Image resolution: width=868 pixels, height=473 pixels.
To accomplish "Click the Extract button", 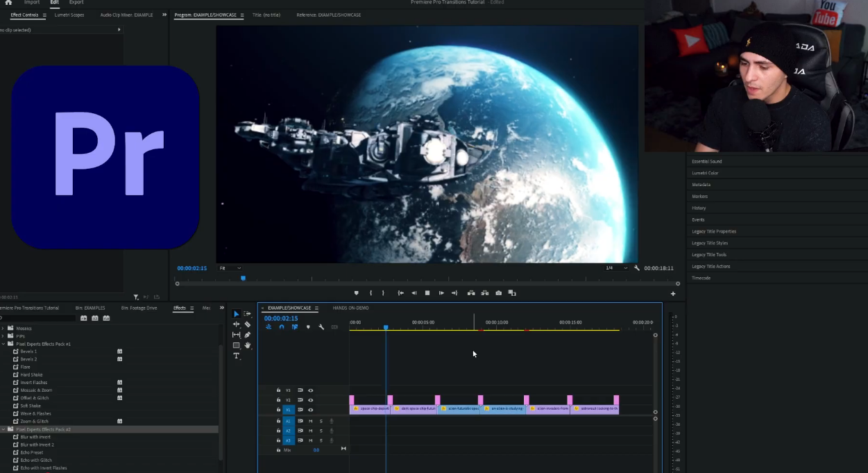I will coord(485,293).
